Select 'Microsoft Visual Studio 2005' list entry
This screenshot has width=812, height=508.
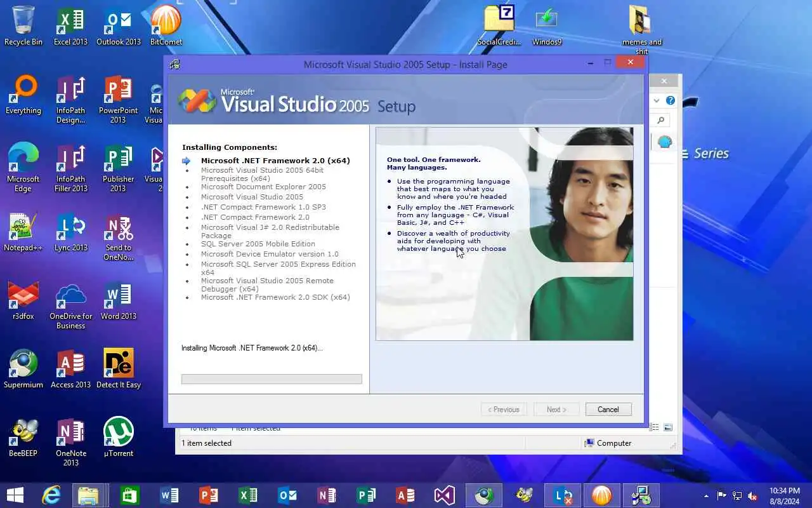point(252,197)
